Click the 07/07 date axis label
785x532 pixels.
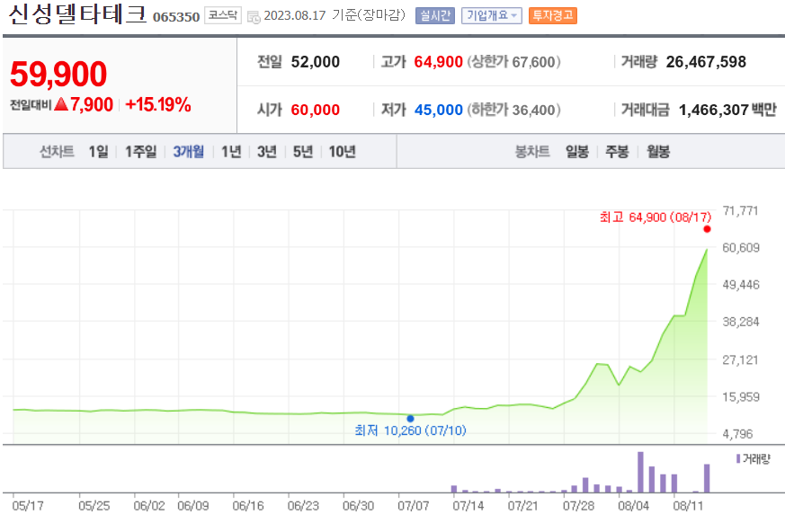coord(413,505)
